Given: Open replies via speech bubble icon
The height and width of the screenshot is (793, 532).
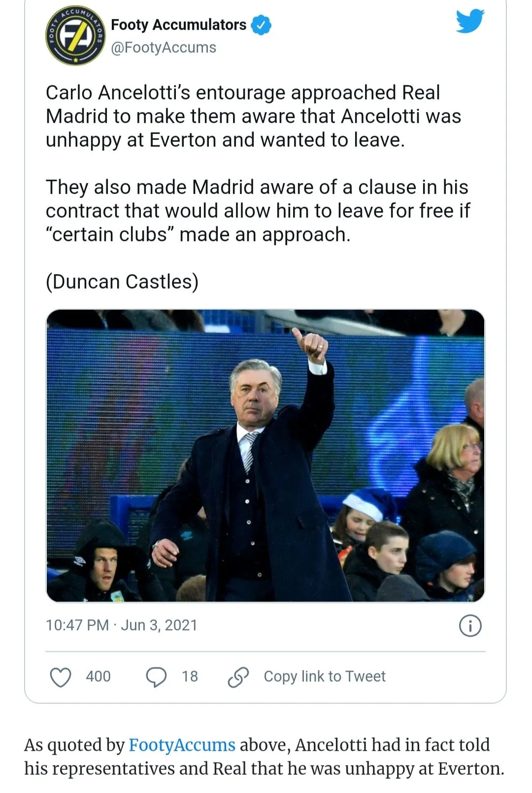Looking at the screenshot, I should click(x=156, y=677).
